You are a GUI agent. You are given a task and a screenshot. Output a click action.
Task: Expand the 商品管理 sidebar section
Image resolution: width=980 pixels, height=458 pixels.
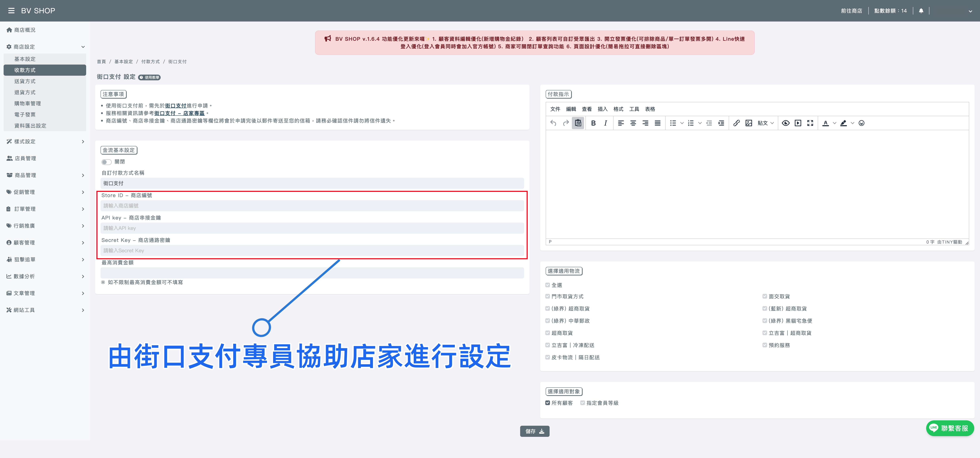click(45, 175)
